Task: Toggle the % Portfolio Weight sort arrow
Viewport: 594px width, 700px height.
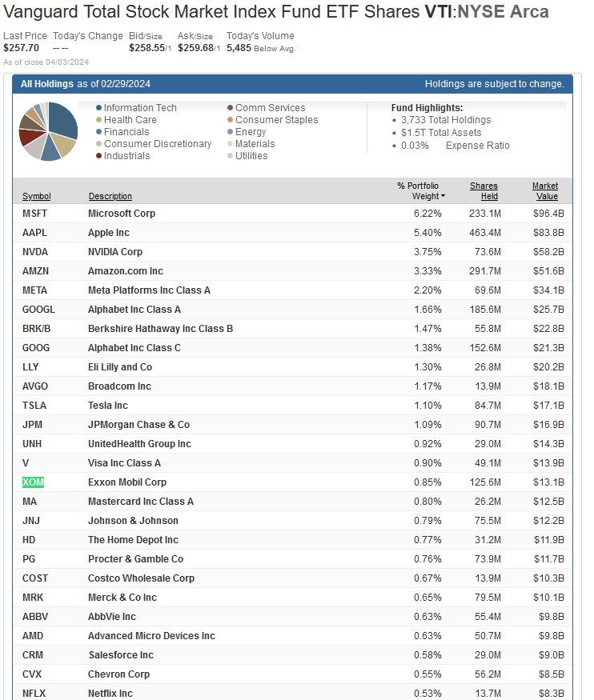Action: point(443,196)
